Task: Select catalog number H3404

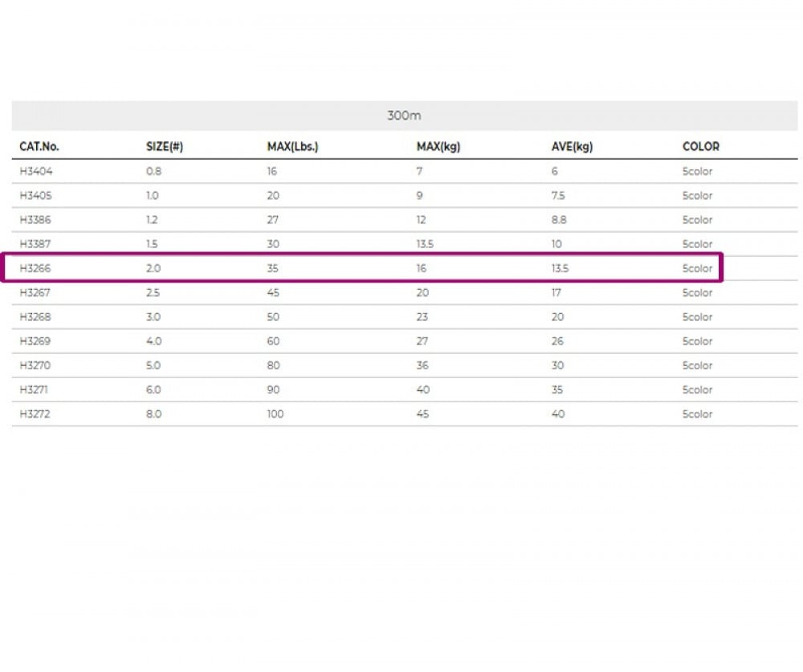Action: click(x=35, y=172)
